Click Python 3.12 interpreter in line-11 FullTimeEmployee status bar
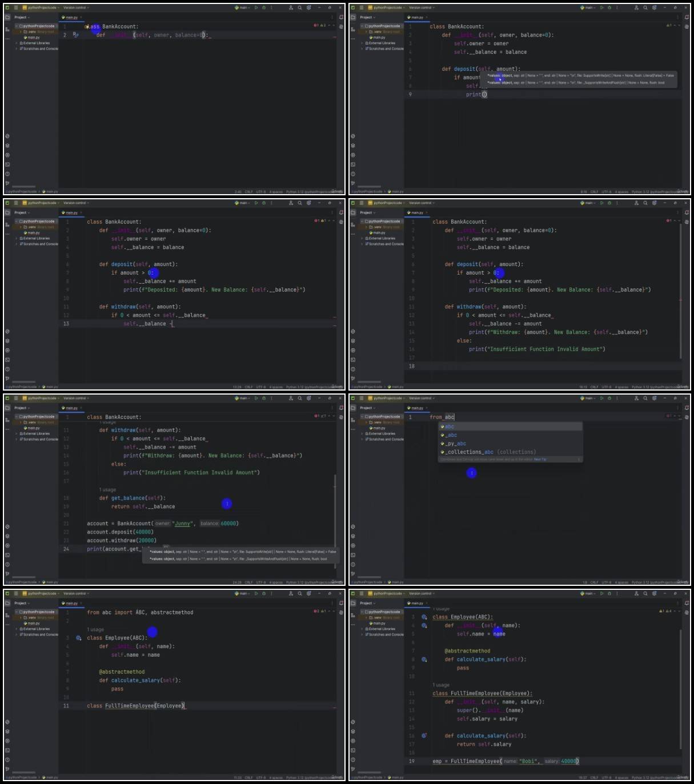Viewport: 694px width, 784px height. pyautogui.click(x=314, y=778)
